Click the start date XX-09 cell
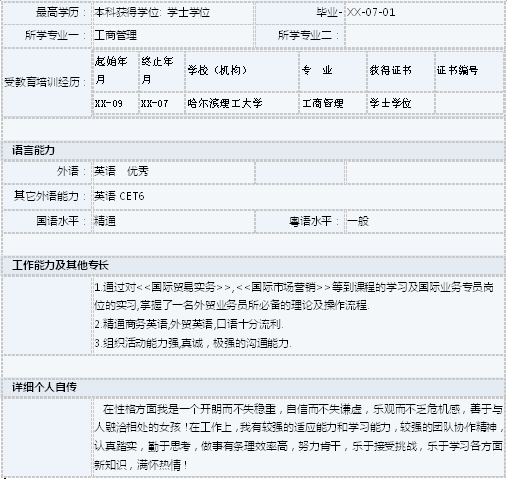The image size is (507, 479). [x=116, y=103]
